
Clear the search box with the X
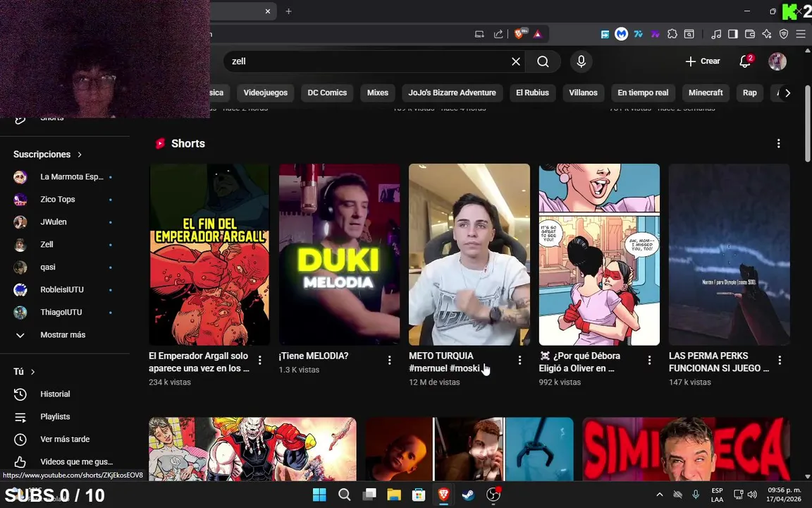coord(516,61)
